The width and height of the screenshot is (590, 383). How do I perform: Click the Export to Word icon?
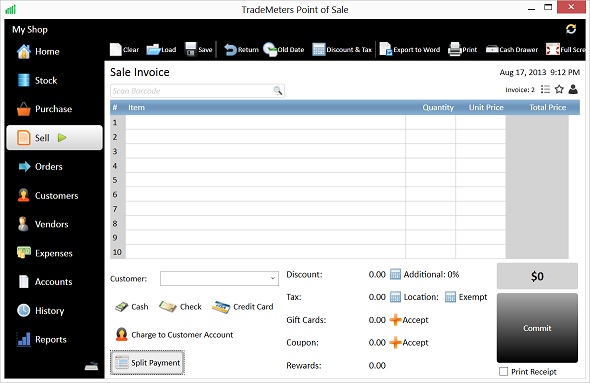[386, 49]
